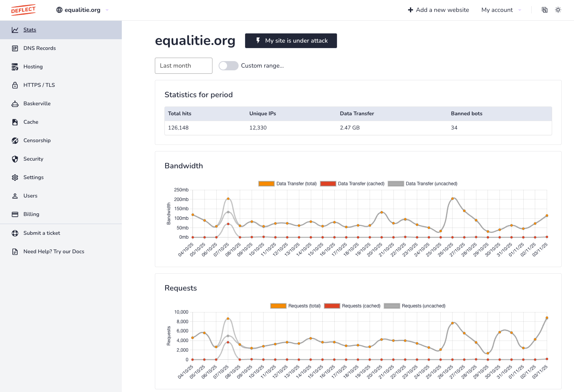Click the HTTPS / TLS lock icon
Image resolution: width=574 pixels, height=392 pixels.
pyautogui.click(x=15, y=85)
